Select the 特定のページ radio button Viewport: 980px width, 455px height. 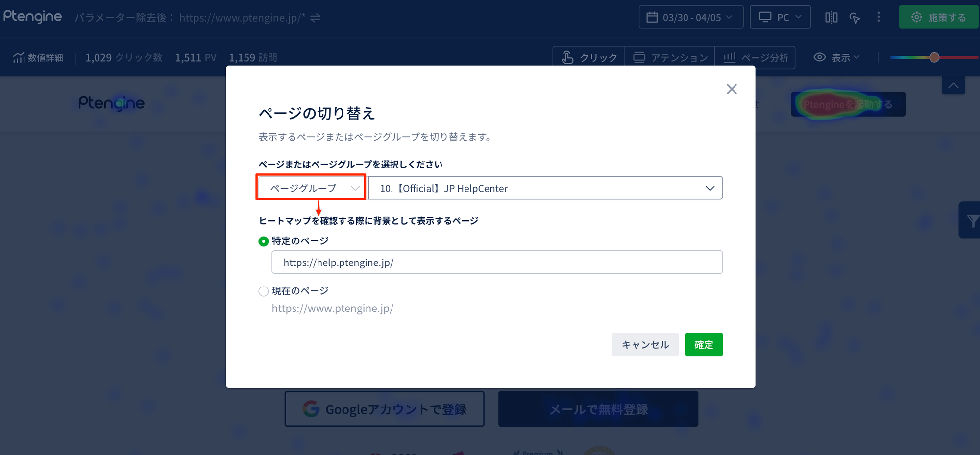264,241
